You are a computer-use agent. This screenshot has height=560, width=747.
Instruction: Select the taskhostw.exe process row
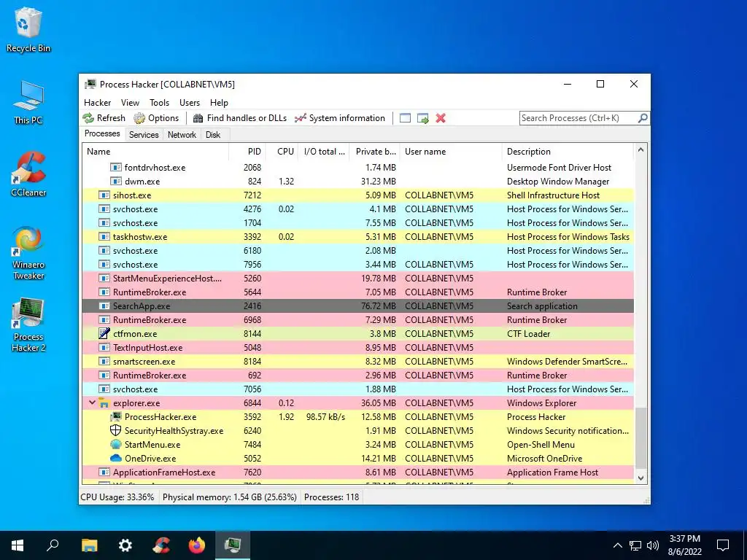tap(357, 237)
